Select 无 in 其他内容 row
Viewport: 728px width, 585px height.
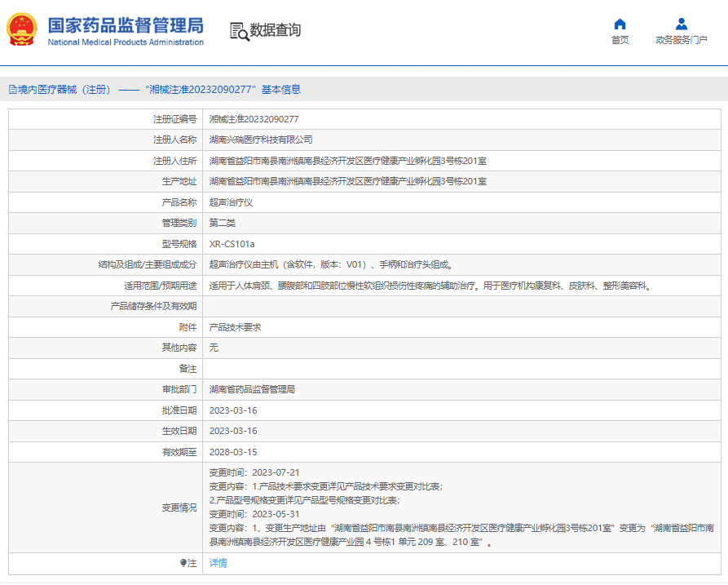214,348
